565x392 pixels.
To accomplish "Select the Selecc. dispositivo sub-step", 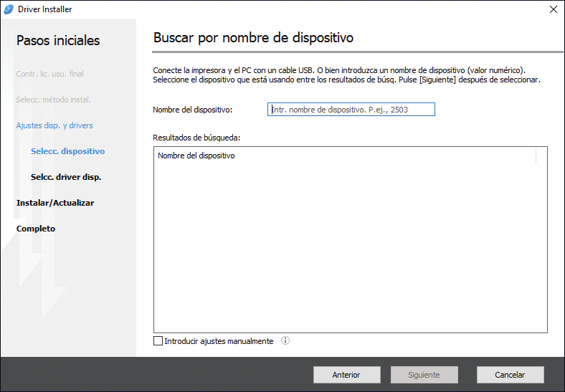I will coord(67,151).
